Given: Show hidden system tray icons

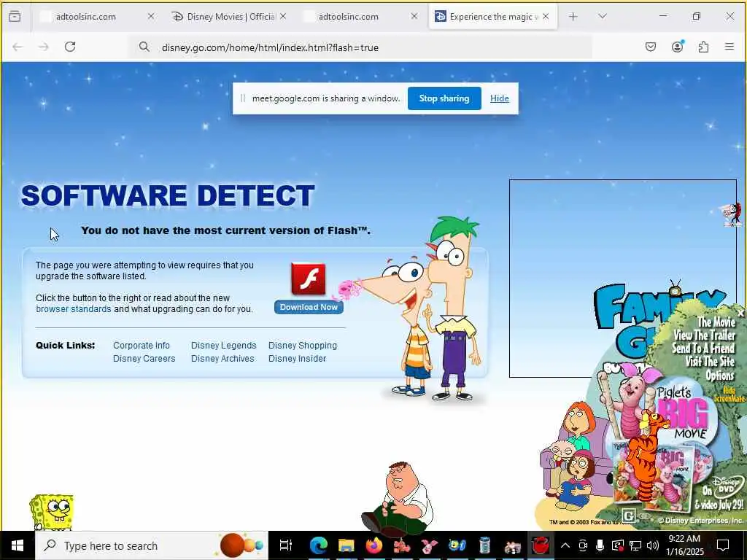Looking at the screenshot, I should tap(565, 545).
